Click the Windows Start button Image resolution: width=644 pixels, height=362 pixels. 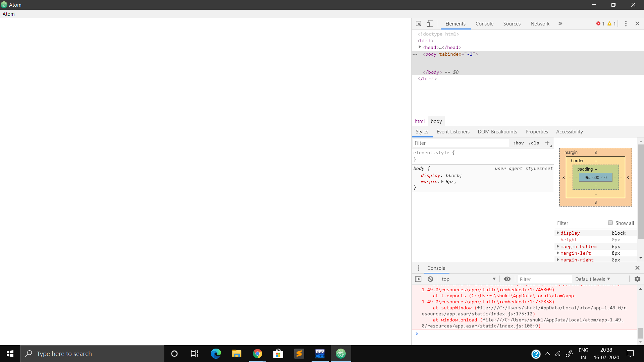(10, 354)
